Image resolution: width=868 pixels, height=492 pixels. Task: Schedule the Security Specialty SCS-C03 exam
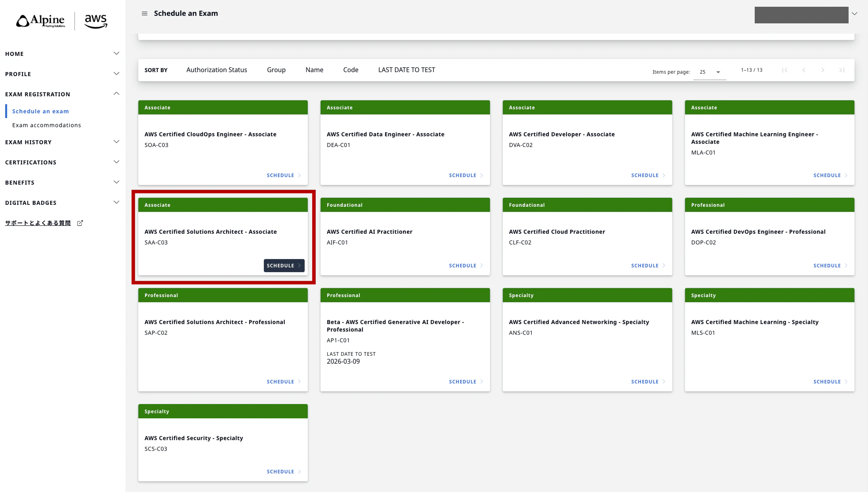(284, 472)
